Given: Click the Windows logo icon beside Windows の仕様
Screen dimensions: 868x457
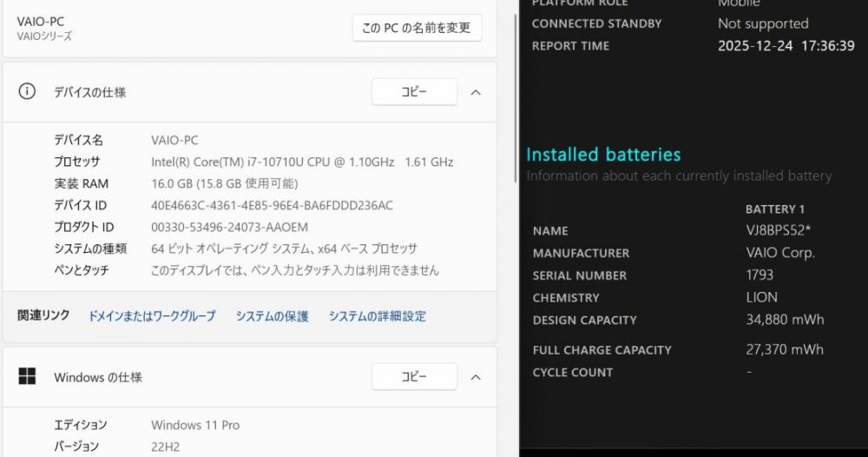Looking at the screenshot, I should (x=27, y=376).
